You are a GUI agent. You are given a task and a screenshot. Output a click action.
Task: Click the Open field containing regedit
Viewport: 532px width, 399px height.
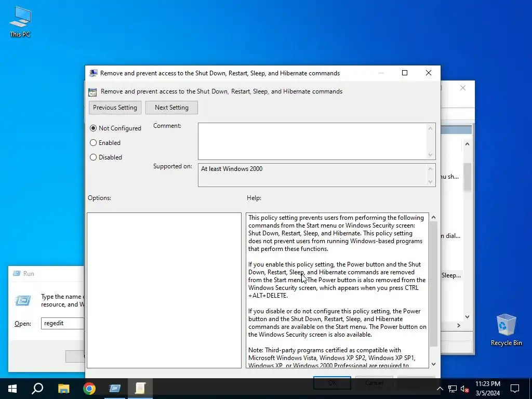(x=63, y=323)
